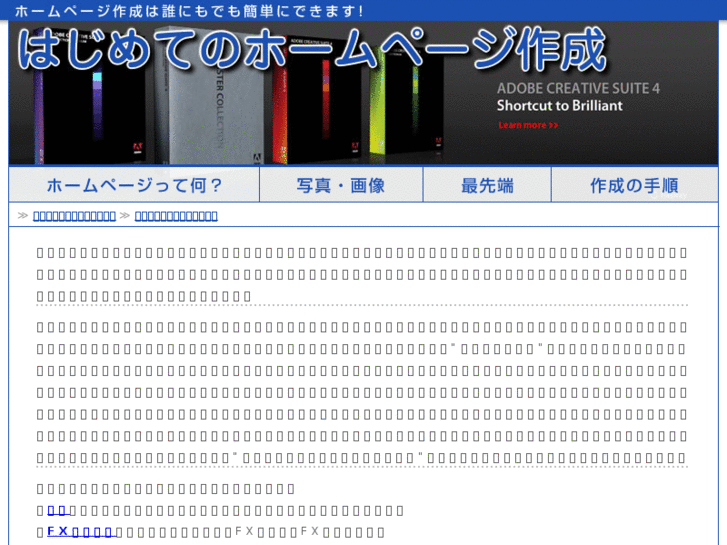The image size is (727, 545).
Task: Click the second breadcrumb link
Action: click(x=176, y=216)
